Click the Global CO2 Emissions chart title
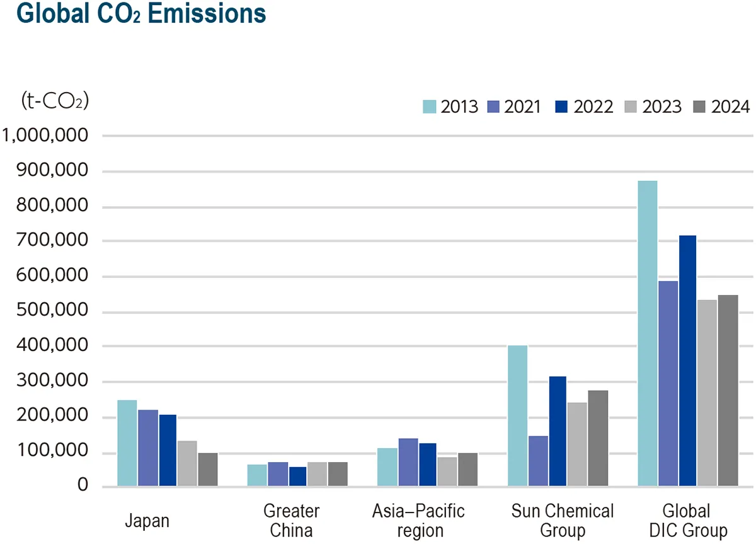The width and height of the screenshot is (756, 544). [134, 14]
